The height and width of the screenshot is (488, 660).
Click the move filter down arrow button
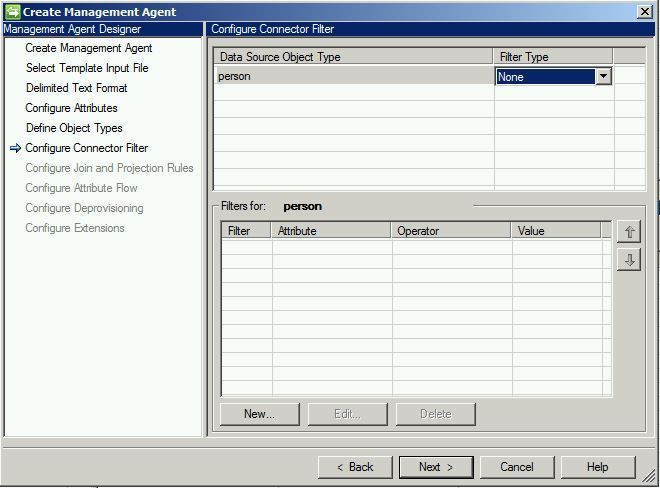pyautogui.click(x=629, y=259)
